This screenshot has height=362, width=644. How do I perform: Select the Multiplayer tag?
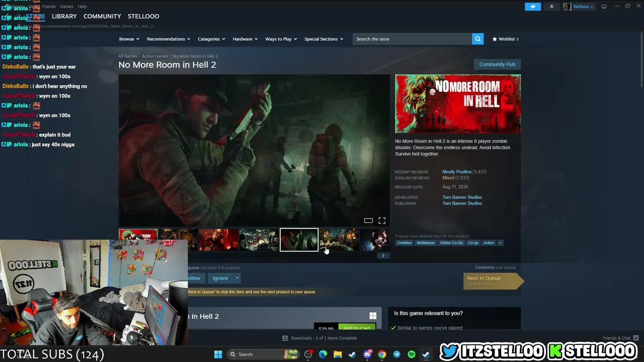click(x=426, y=243)
